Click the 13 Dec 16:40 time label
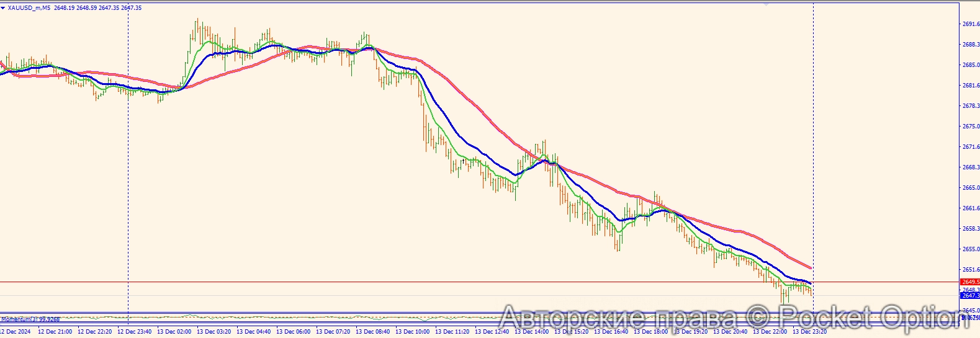The height and width of the screenshot is (338, 980). tap(611, 332)
